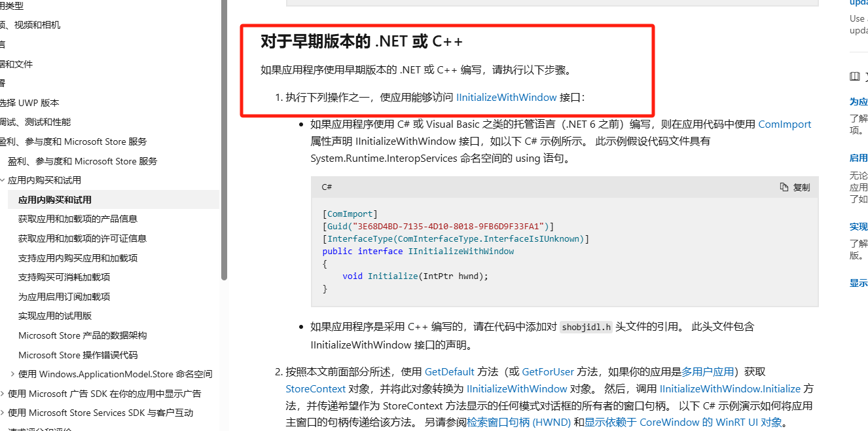868x431 pixels.
Task: Open 为应用启用订阅加载项
Action: coord(64,297)
